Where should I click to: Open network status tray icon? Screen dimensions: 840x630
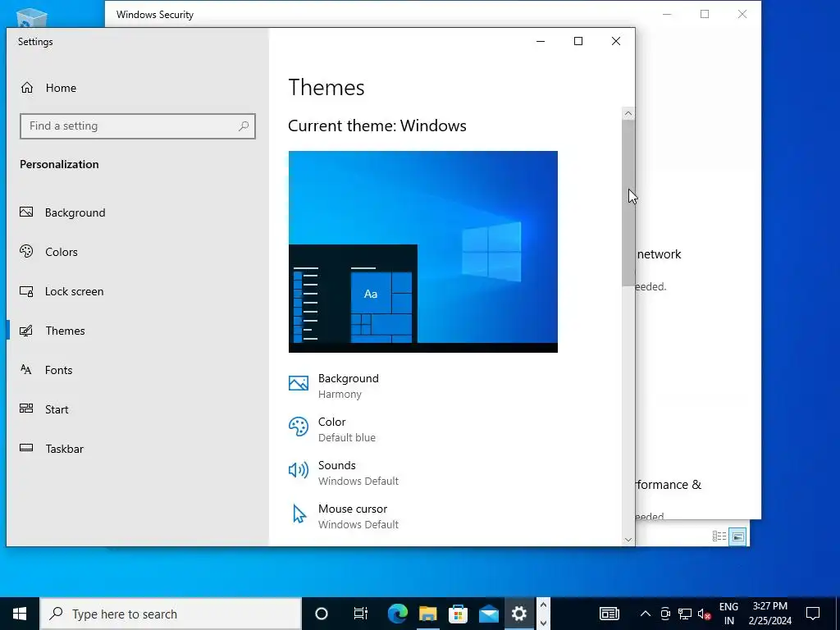[x=685, y=614]
